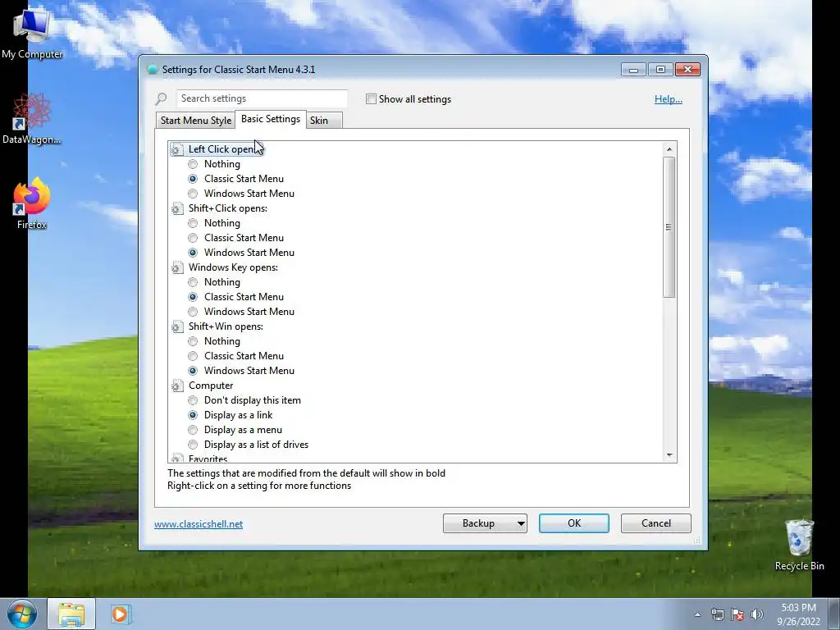Click the Classic Shell title bar icon
840x630 pixels.
(152, 70)
